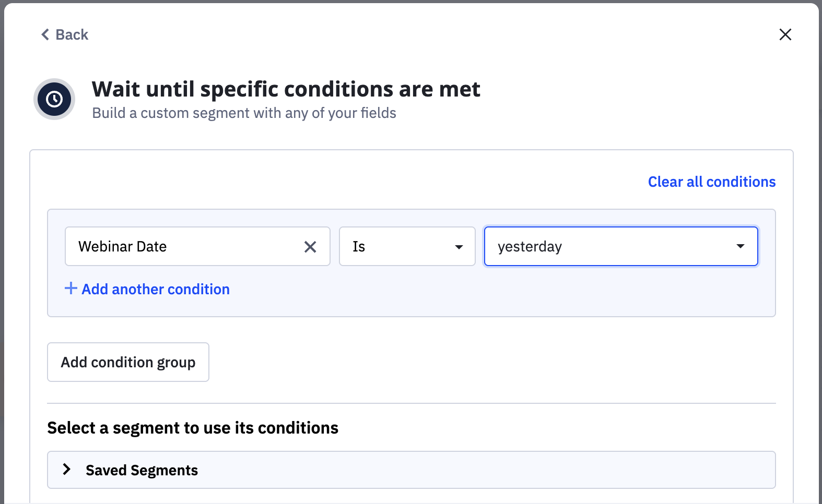Open the 'Is' operator dropdown
The height and width of the screenshot is (504, 822).
[x=397, y=246]
